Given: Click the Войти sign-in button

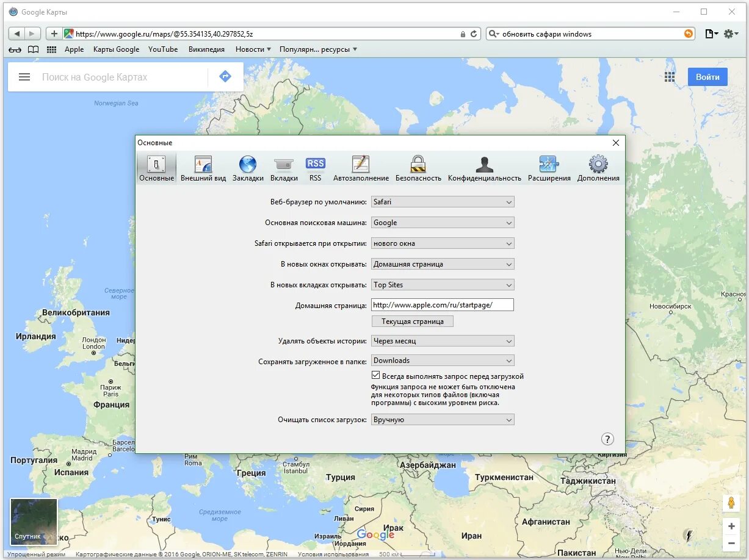Looking at the screenshot, I should (x=707, y=77).
